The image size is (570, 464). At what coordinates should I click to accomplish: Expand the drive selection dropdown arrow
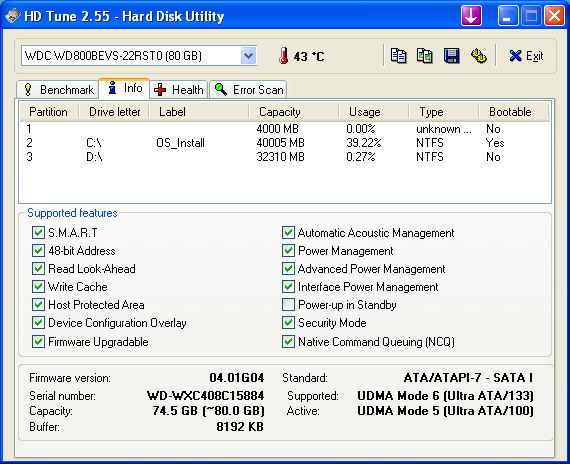point(248,56)
